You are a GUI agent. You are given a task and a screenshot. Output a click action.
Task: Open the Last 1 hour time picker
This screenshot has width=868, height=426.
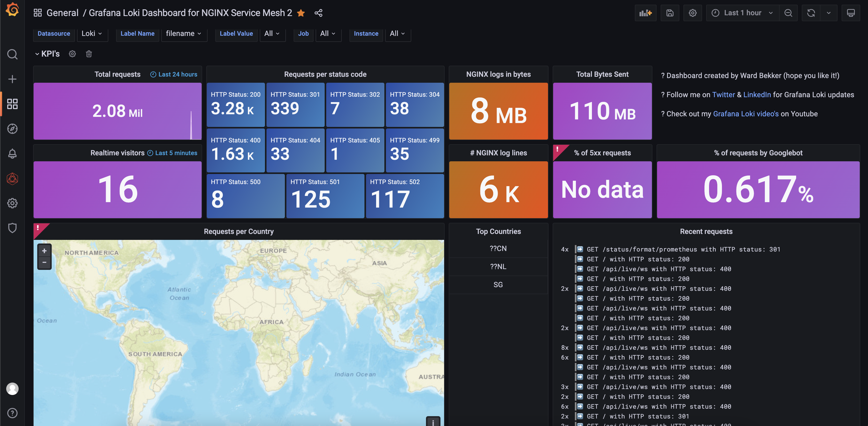click(x=742, y=13)
